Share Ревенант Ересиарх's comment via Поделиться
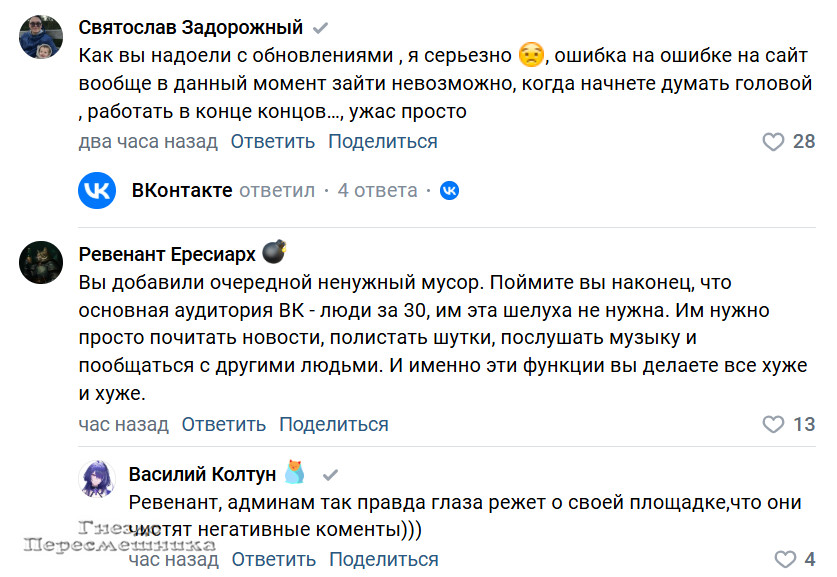 334,424
